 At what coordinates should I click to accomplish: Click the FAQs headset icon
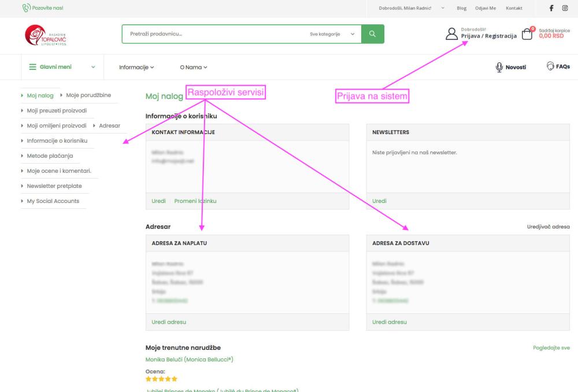pyautogui.click(x=551, y=66)
